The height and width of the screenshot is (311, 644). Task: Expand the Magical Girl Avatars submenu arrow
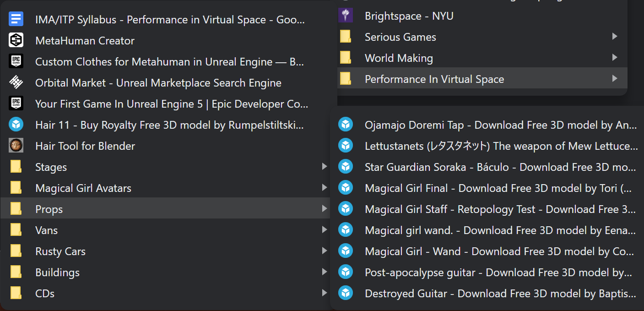[x=325, y=188]
